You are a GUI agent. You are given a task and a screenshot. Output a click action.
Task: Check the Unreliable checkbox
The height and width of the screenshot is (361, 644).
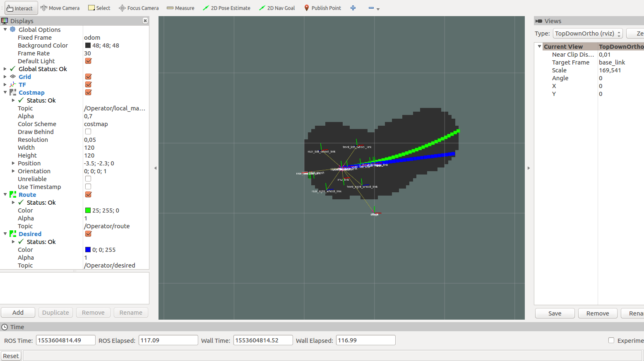pos(88,179)
